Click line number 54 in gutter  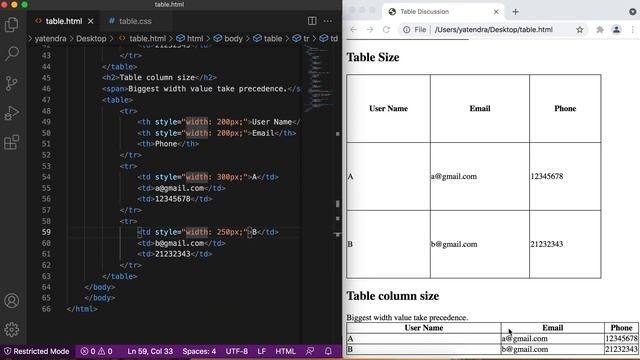point(46,177)
